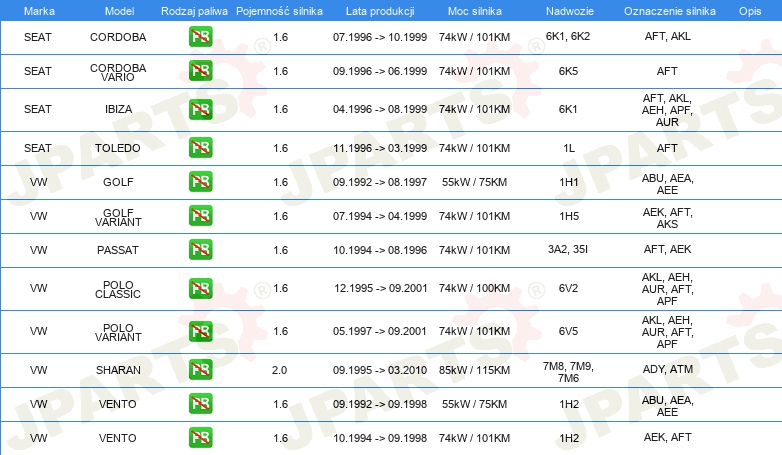Click the fuel icon in the VW PASSAT row
Image resolution: width=782 pixels, height=455 pixels.
tap(200, 249)
